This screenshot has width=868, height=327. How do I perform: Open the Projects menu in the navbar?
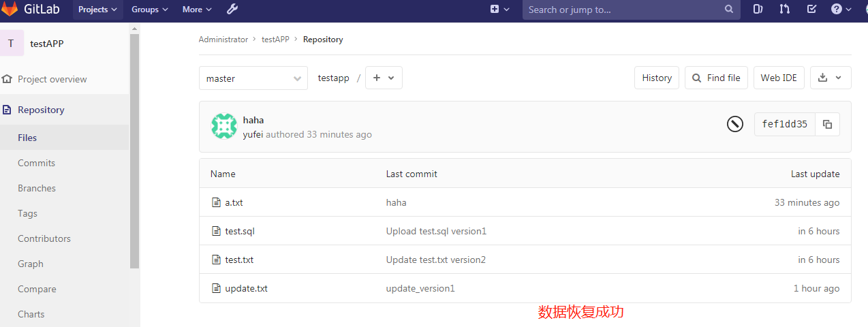(x=97, y=10)
